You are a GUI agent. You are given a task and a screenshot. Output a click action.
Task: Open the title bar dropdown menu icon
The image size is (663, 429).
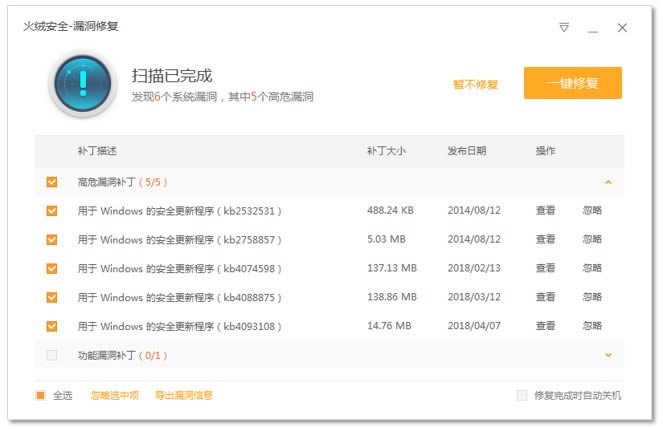tap(564, 28)
